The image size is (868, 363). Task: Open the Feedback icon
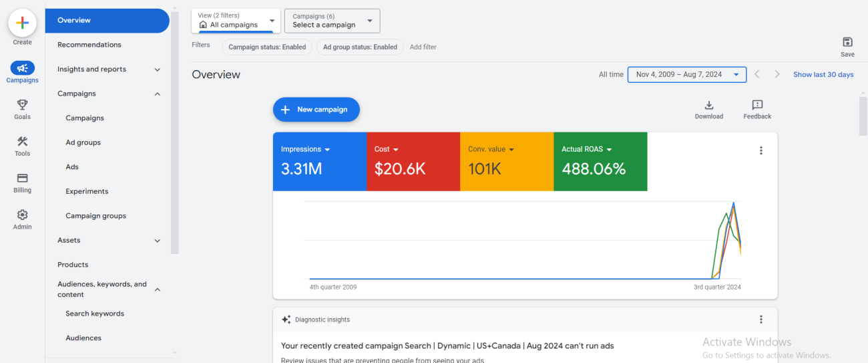(756, 106)
